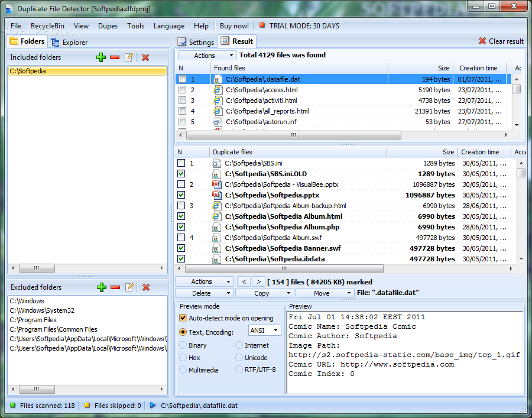The image size is (532, 418).
Task: Uncheck the SBS.ini.OLD duplicate checkbox
Action: (181, 174)
